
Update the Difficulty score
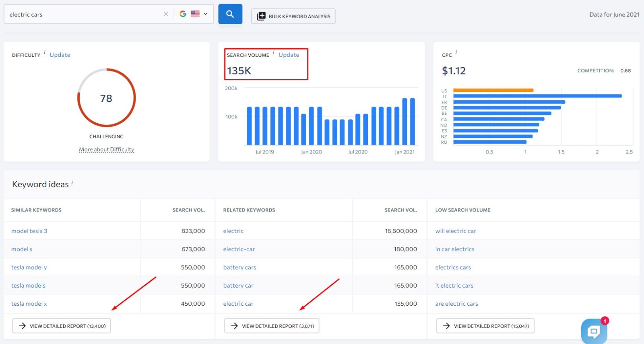click(x=60, y=55)
